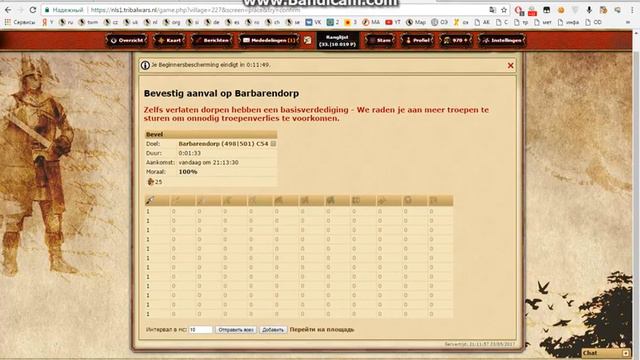Expand chat with the plus icon
Screen dimensions: 640x360
(x=626, y=353)
